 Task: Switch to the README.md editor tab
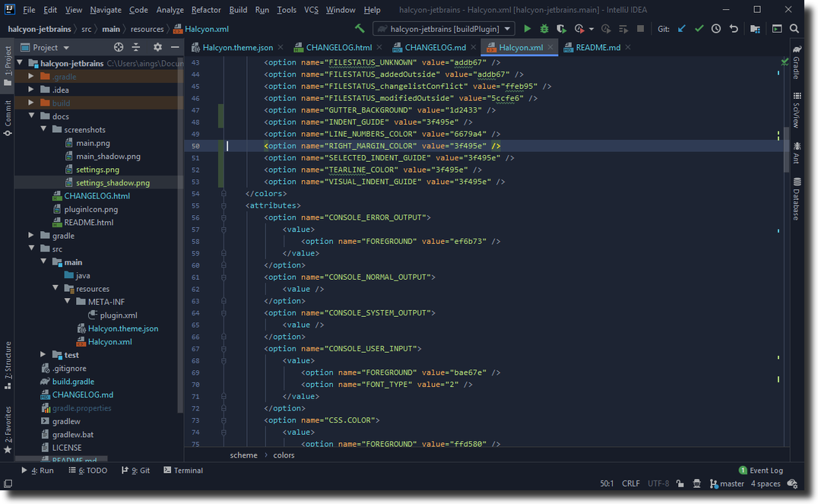pyautogui.click(x=598, y=47)
